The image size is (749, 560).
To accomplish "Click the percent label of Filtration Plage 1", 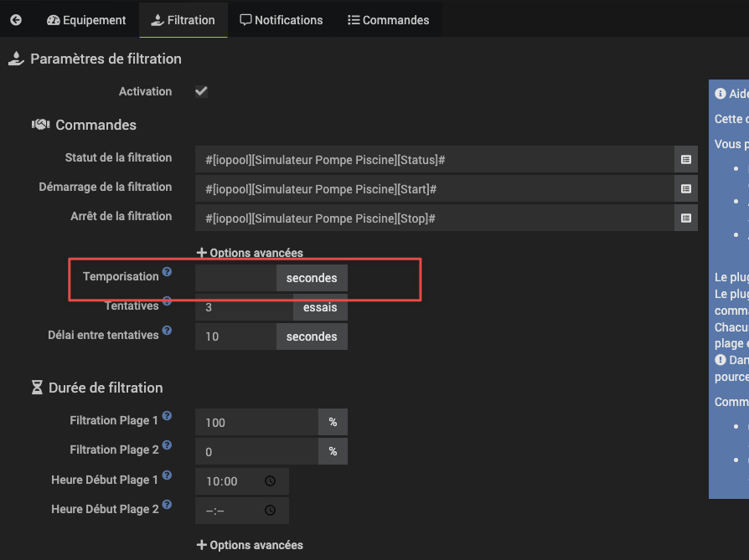I will (x=333, y=422).
